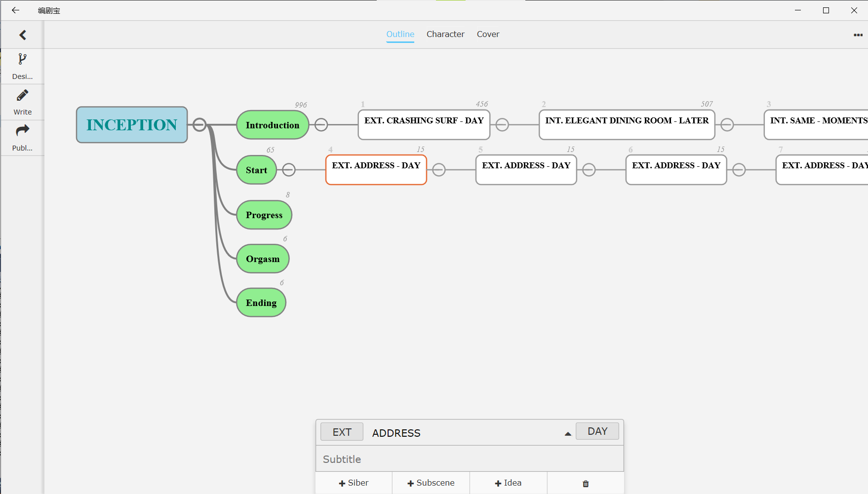Open the Cover tab

point(488,34)
